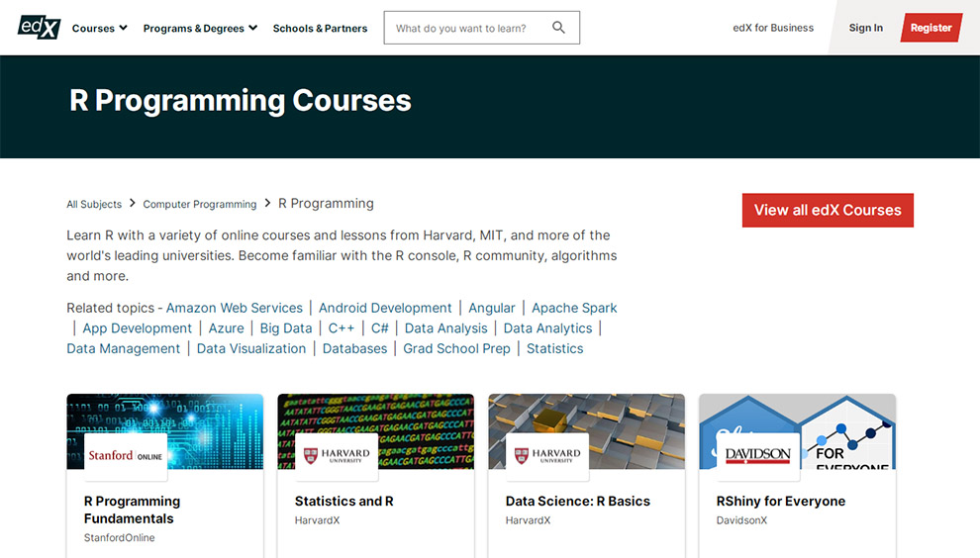Open Data Analytics topic
This screenshot has height=558, width=980.
(x=547, y=328)
